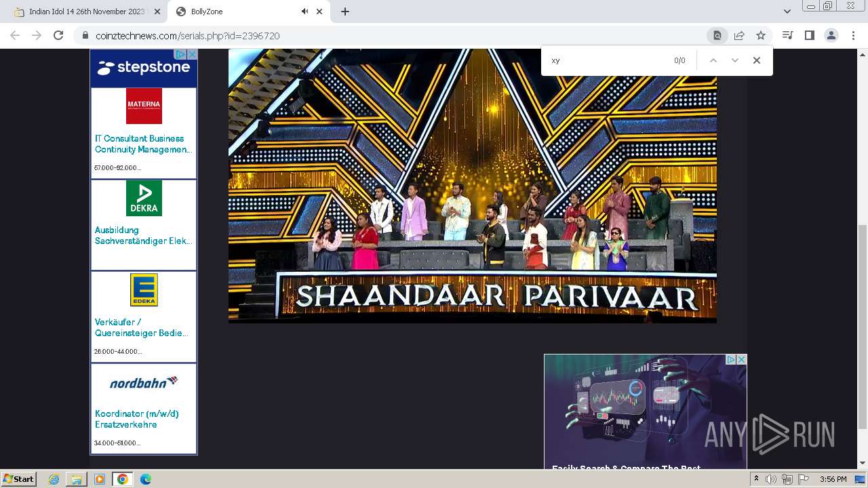Select Chrome in the taskbar
The height and width of the screenshot is (488, 868).
(122, 479)
